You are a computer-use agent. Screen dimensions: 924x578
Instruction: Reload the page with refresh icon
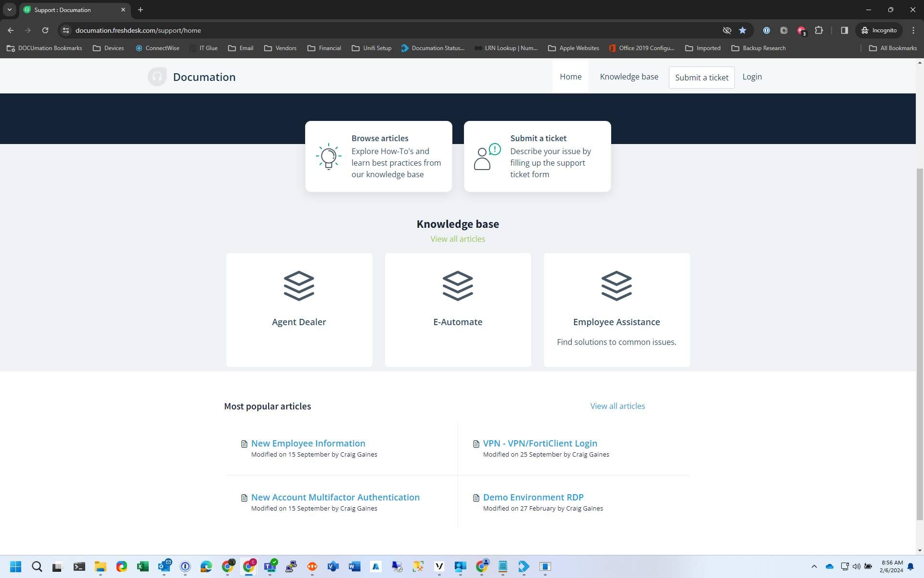45,30
